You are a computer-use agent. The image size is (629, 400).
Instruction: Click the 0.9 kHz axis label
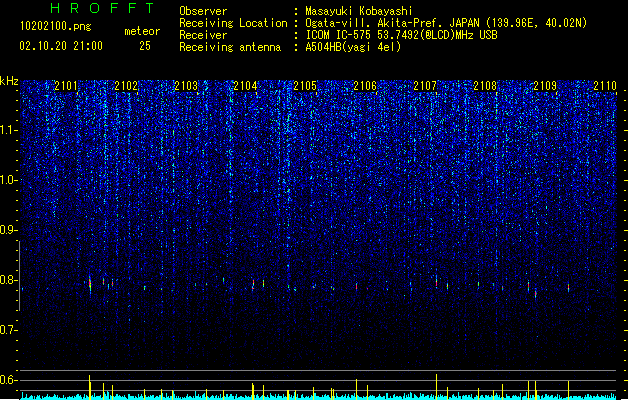point(9,230)
